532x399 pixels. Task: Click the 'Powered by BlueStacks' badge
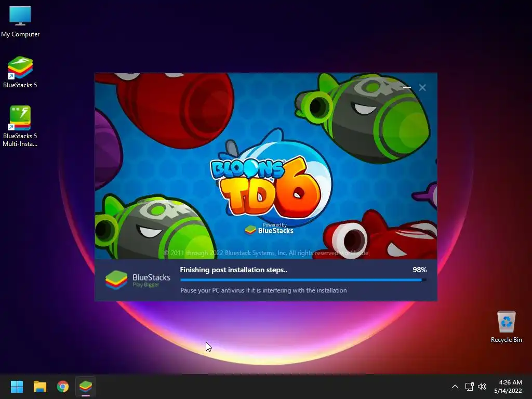click(x=269, y=229)
